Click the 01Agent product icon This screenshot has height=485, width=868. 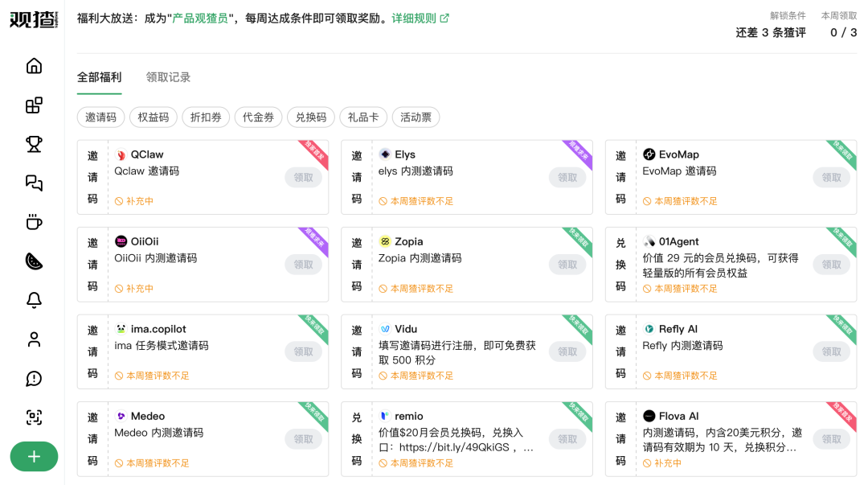point(649,241)
